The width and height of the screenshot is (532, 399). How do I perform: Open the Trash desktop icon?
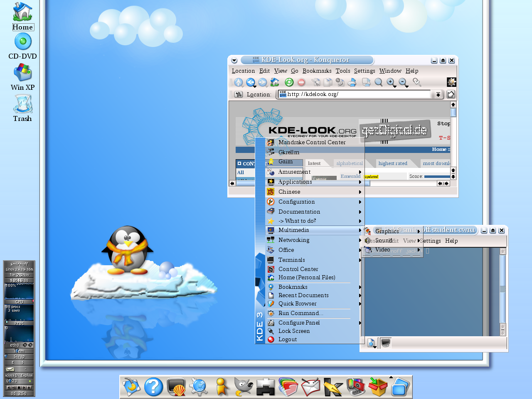[22, 108]
